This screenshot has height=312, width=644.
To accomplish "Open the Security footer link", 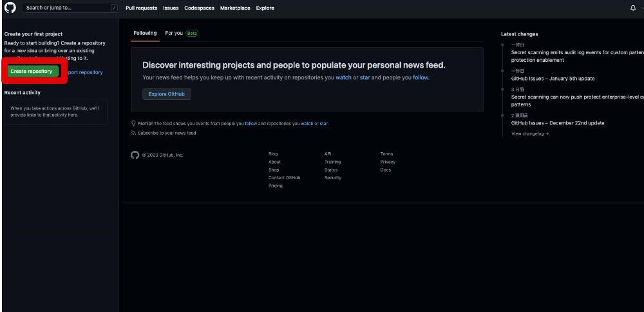I will click(333, 177).
